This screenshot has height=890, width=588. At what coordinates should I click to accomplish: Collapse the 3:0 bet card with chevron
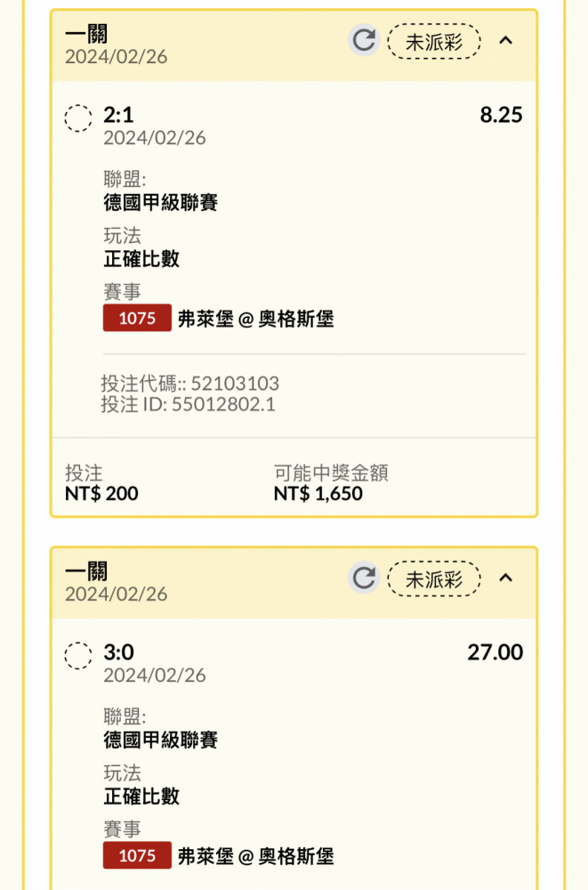[x=505, y=578]
